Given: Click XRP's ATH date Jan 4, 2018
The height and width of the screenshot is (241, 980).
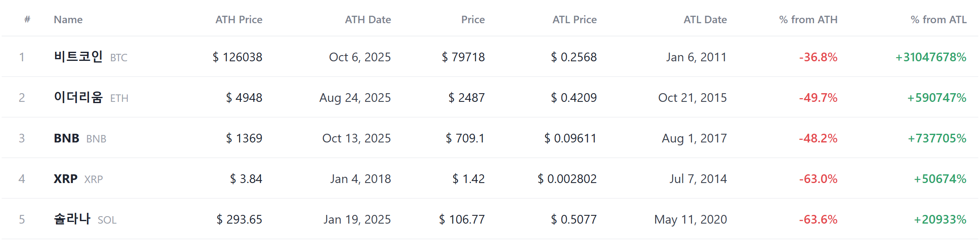Looking at the screenshot, I should 360,178.
